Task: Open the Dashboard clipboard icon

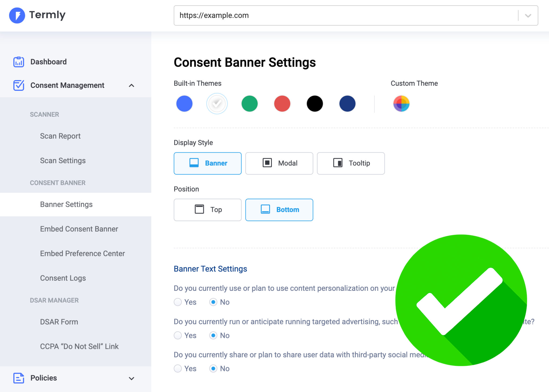Action: [x=18, y=62]
